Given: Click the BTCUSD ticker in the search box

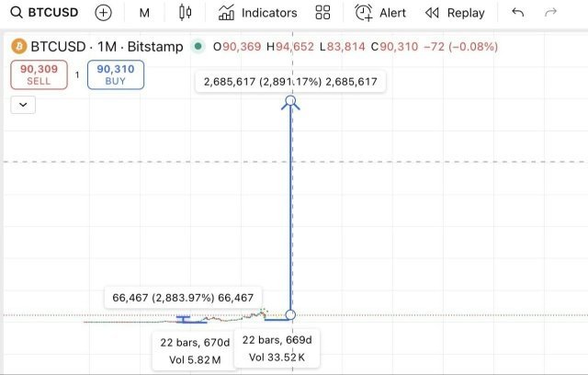Looking at the screenshot, I should [x=53, y=13].
